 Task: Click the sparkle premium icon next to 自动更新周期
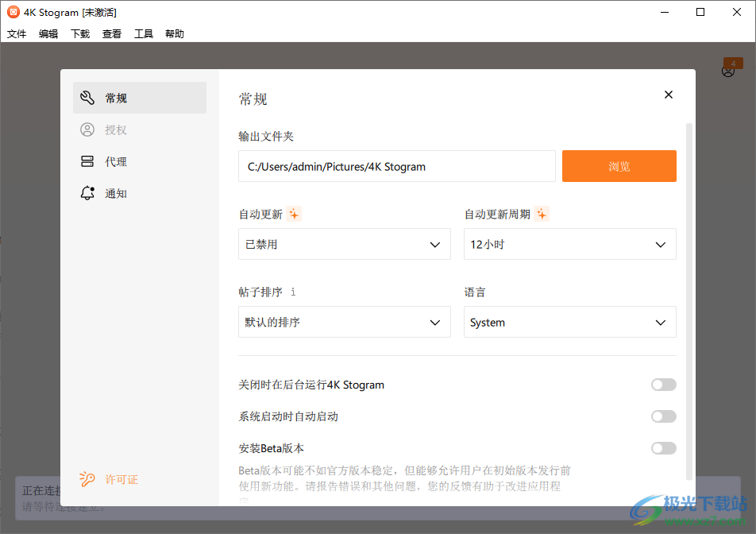coord(542,214)
